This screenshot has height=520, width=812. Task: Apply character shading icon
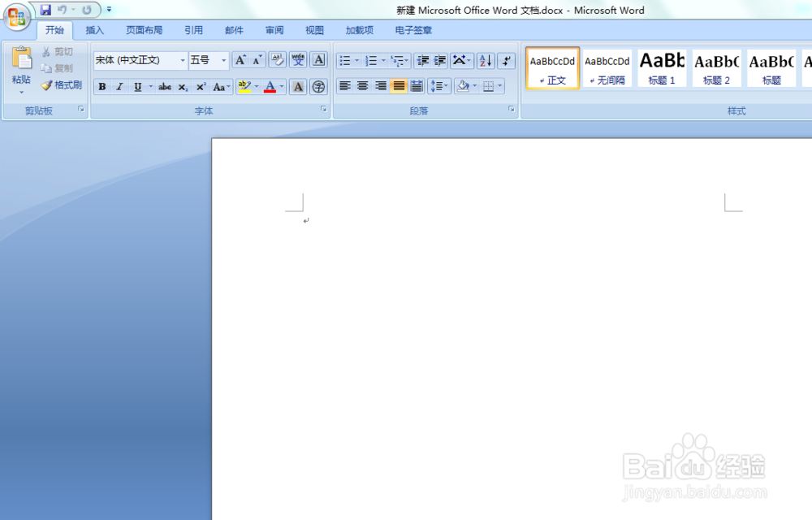tap(298, 86)
